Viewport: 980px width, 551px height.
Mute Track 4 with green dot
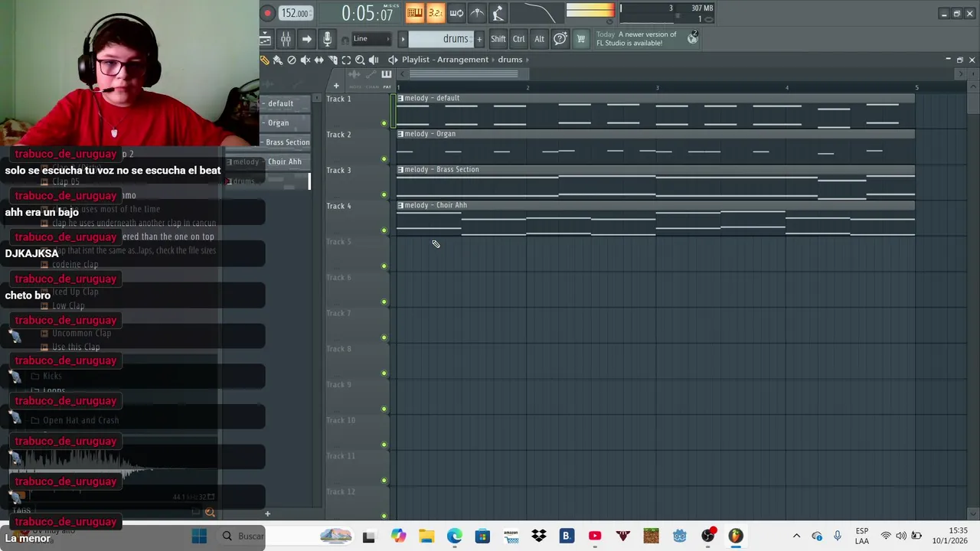(x=384, y=230)
